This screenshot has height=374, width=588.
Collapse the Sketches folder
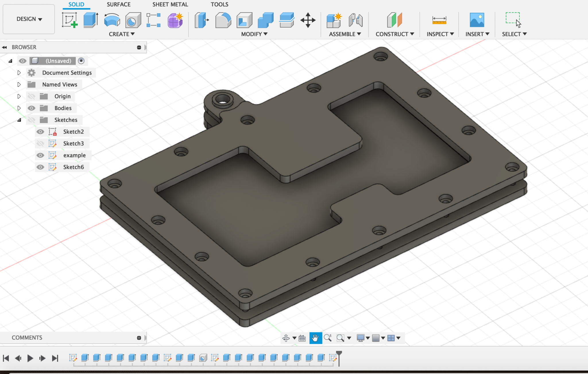click(x=19, y=120)
